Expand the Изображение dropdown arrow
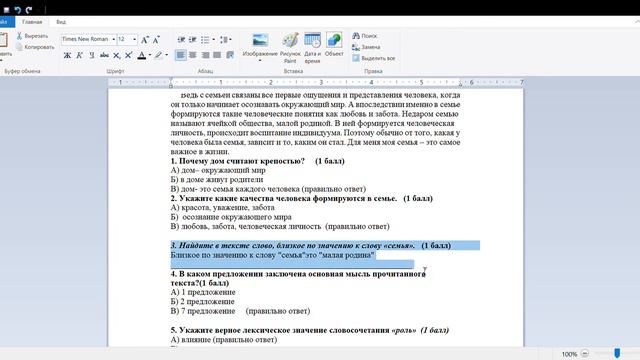 click(260, 60)
